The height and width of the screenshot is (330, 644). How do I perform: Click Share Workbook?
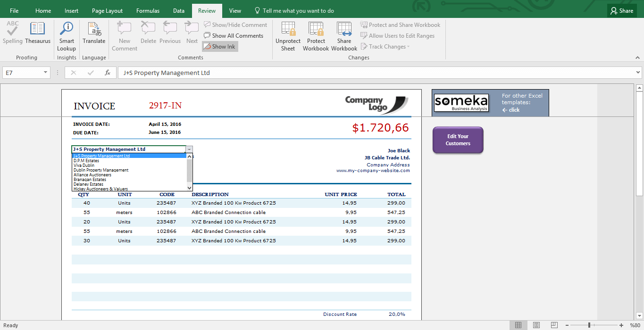click(344, 36)
